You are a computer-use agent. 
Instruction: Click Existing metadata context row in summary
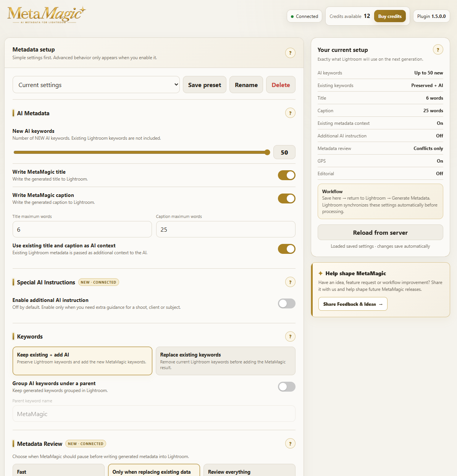pos(380,123)
